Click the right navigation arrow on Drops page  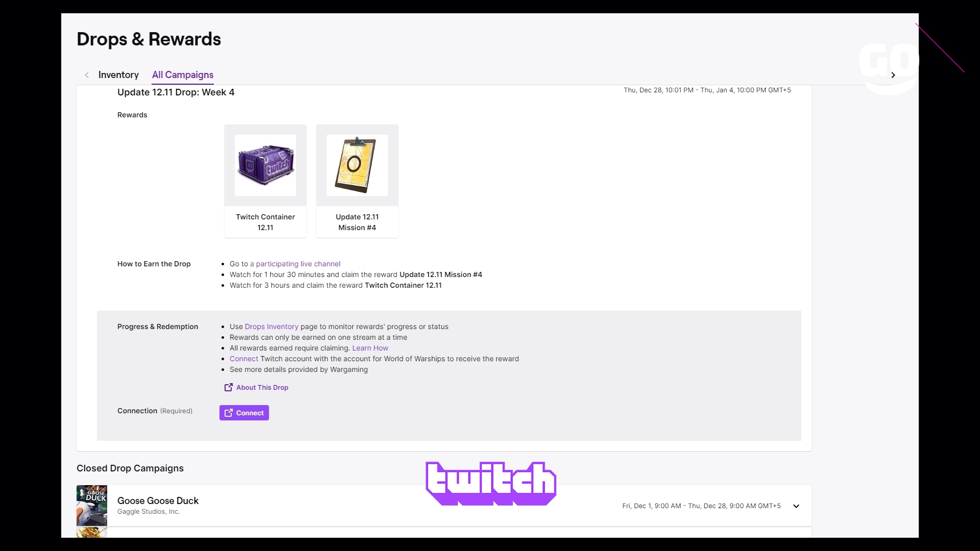[x=893, y=76]
